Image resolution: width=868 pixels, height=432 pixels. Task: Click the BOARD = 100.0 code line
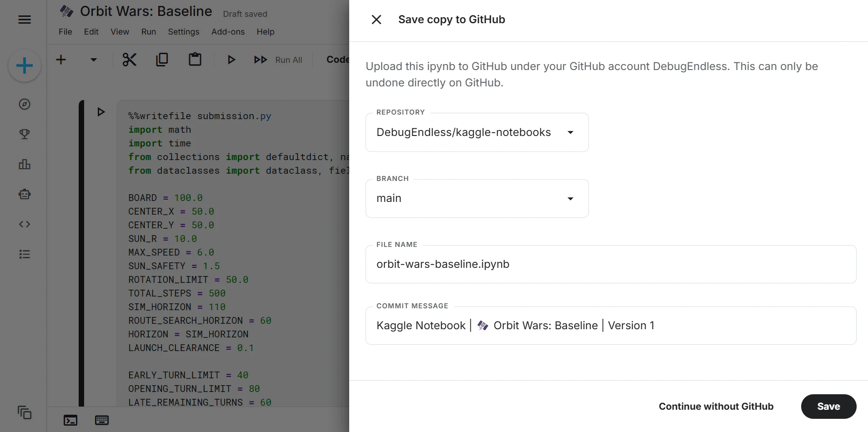[166, 198]
